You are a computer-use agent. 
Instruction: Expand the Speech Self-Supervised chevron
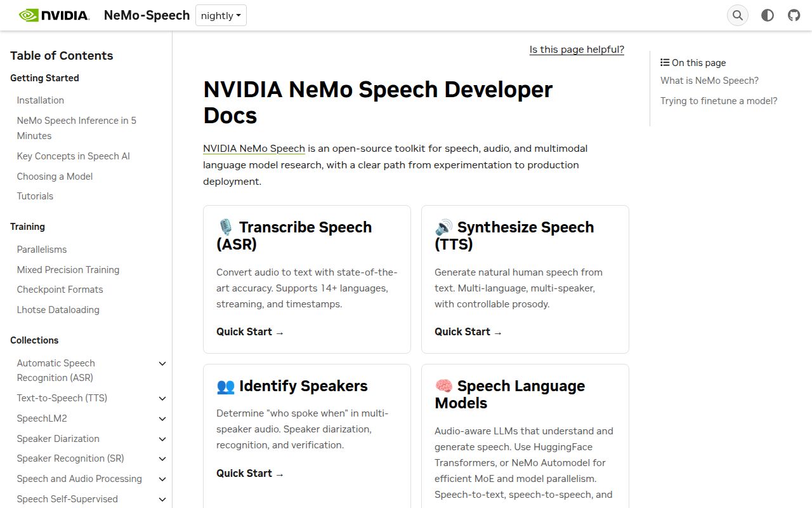(x=162, y=500)
